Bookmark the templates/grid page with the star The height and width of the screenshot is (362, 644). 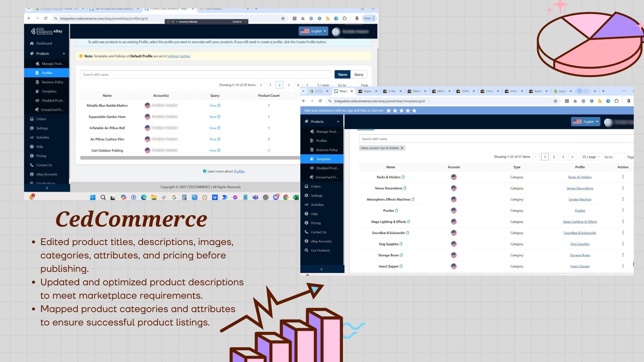[x=555, y=101]
